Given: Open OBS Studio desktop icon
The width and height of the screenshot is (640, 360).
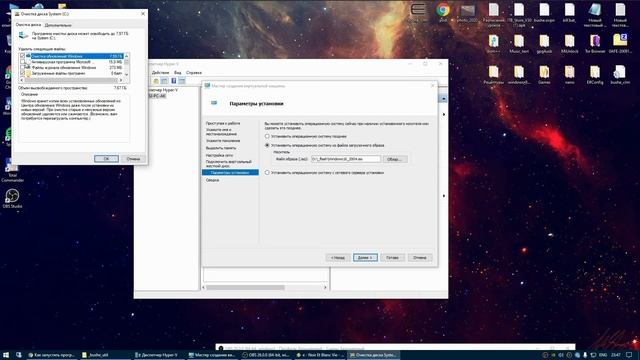Looking at the screenshot, I should click(x=12, y=198).
